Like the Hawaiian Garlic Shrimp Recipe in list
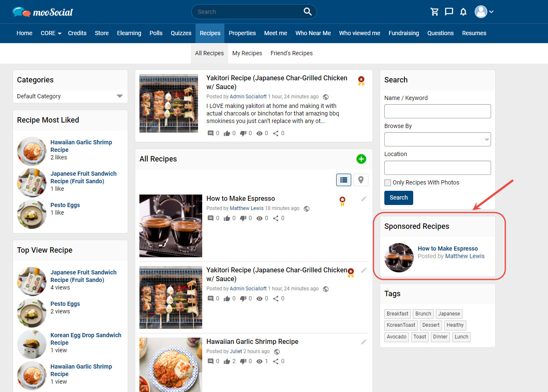548x392 pixels. pos(227,361)
